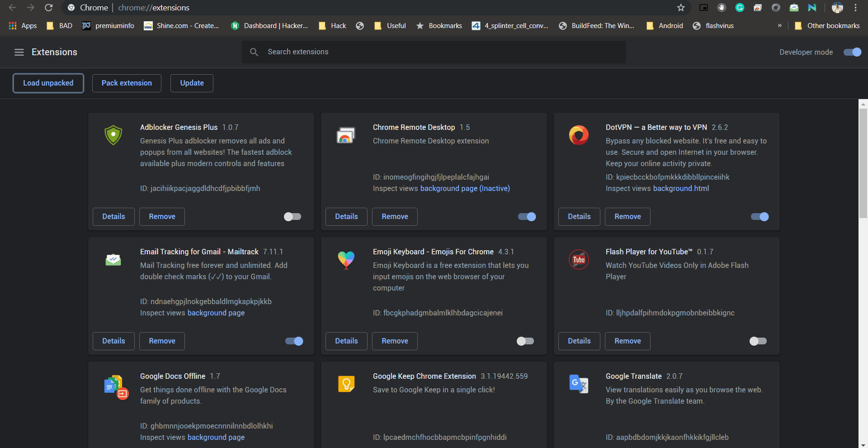Remove the DotVPN extension
Image resolution: width=868 pixels, height=448 pixels.
[x=627, y=217]
